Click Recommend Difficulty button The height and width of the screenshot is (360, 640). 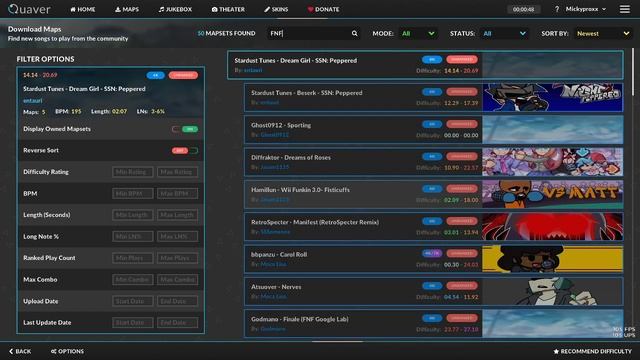pyautogui.click(x=592, y=351)
